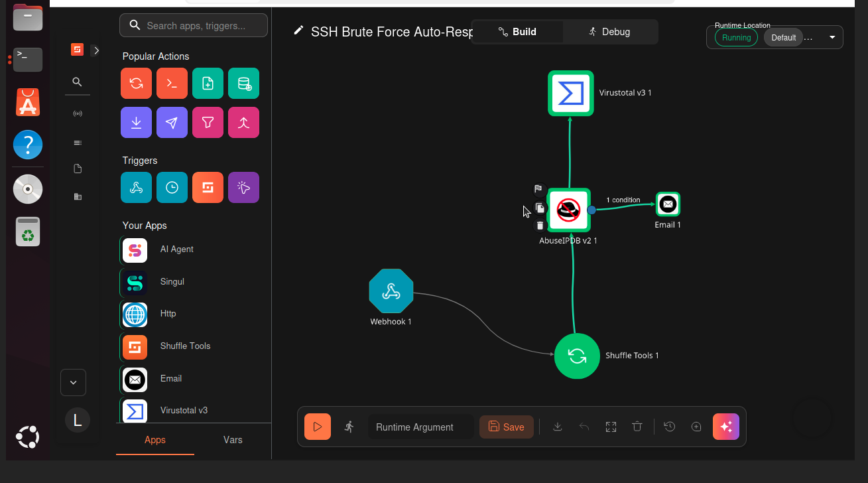Switch to the Apps tab
The width and height of the screenshot is (868, 483).
pos(155,440)
